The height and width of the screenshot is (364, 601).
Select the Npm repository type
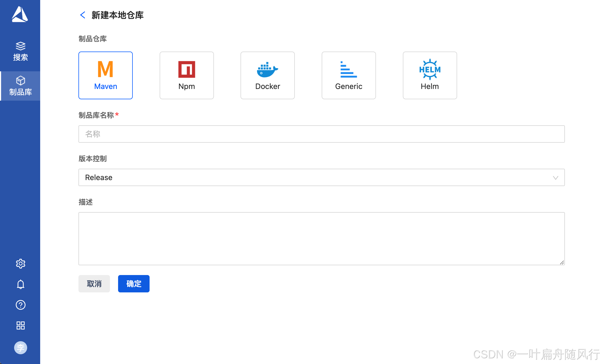[187, 75]
